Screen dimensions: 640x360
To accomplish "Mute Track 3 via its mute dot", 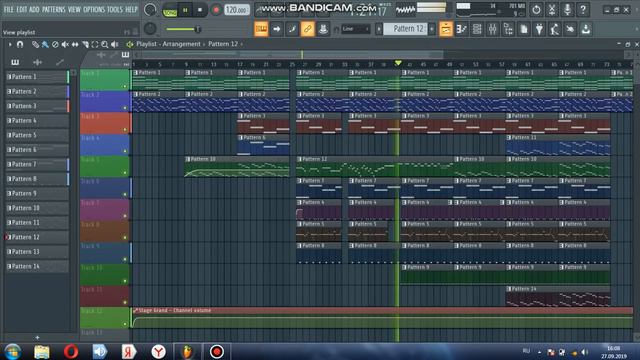I will coord(125,130).
